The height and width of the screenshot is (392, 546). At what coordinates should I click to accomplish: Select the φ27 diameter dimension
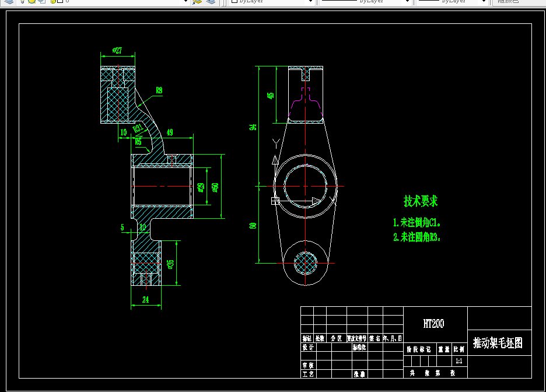coord(117,51)
